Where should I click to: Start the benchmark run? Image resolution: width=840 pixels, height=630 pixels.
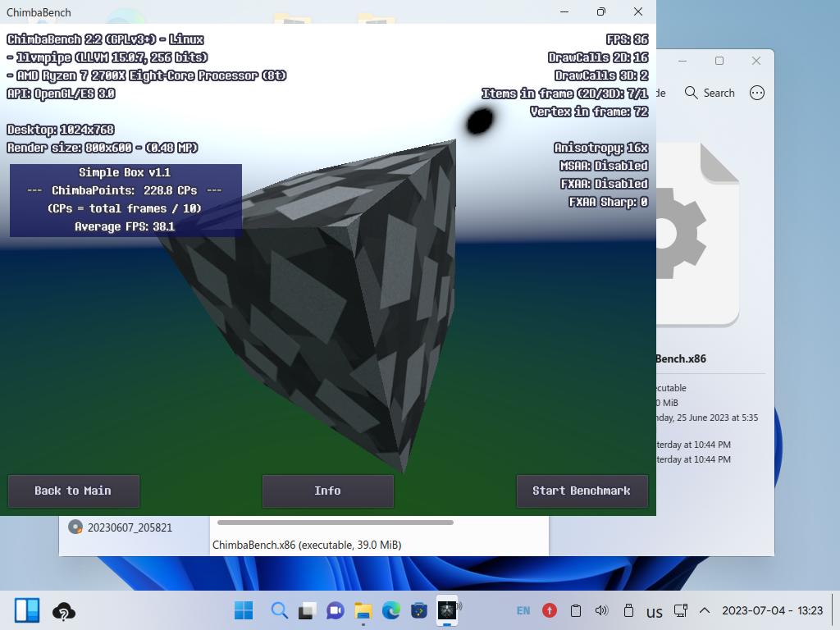tap(582, 491)
